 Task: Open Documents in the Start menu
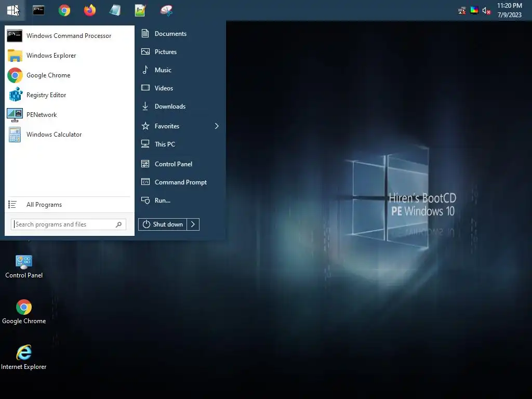(180, 34)
